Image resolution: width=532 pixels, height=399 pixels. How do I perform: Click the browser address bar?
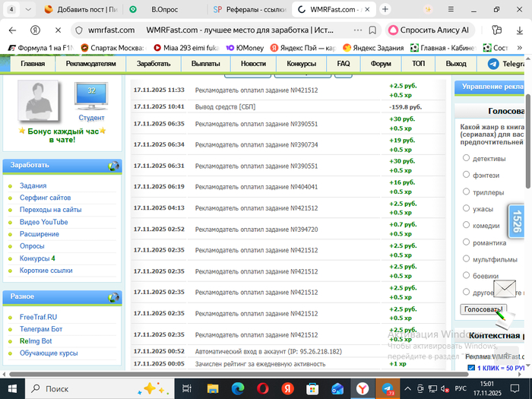228,30
